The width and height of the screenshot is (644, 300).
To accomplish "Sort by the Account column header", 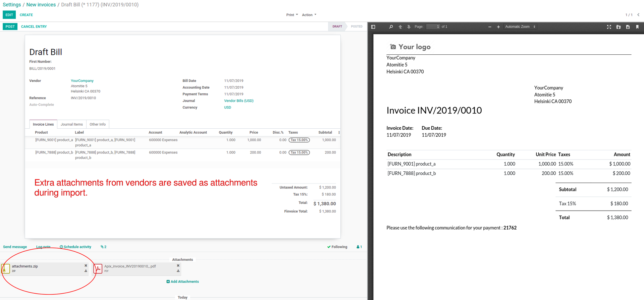I will (x=155, y=132).
